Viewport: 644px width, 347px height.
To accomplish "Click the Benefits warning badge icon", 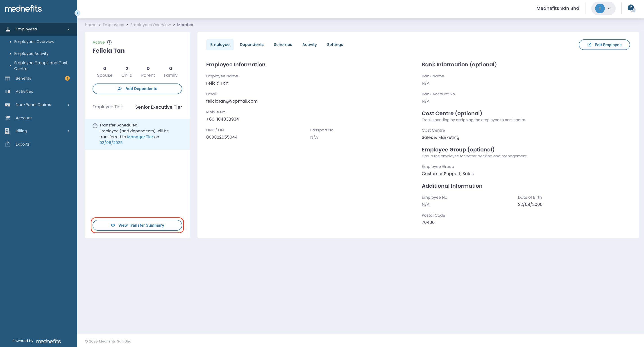I will tap(67, 78).
